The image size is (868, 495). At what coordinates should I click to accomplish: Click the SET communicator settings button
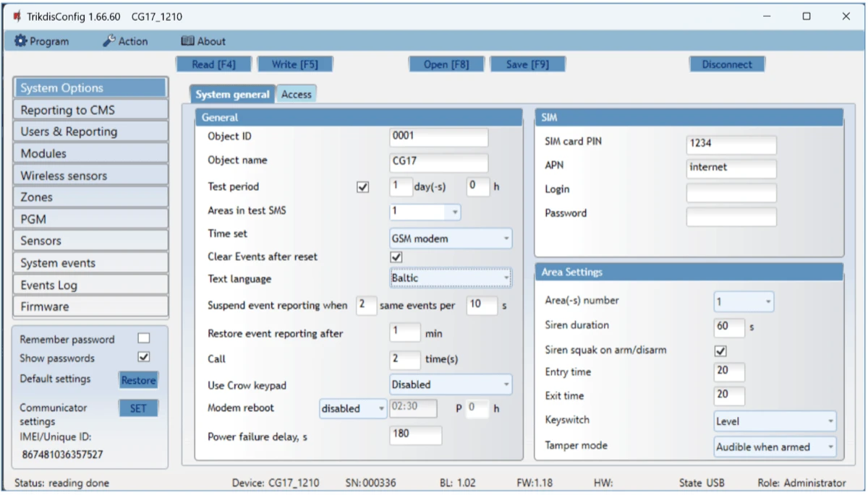(x=138, y=408)
